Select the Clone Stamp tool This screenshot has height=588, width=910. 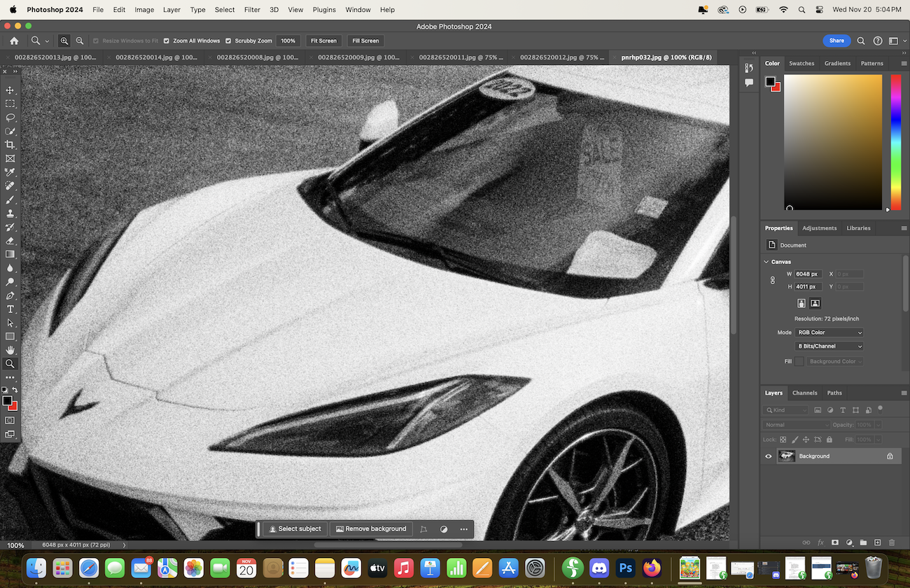click(10, 213)
